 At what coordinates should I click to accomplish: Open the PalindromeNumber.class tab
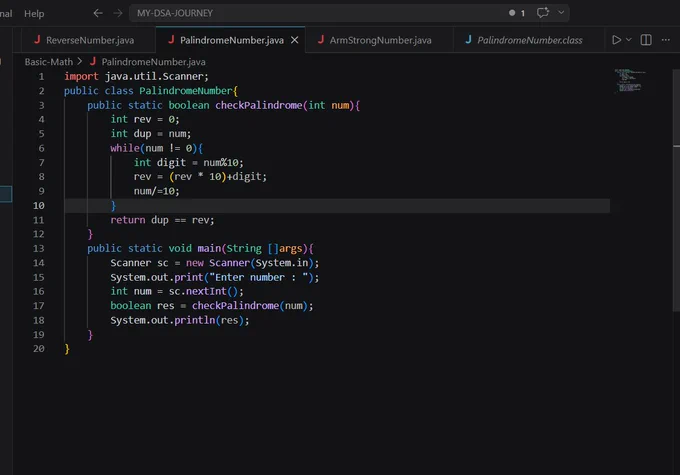[x=530, y=40]
